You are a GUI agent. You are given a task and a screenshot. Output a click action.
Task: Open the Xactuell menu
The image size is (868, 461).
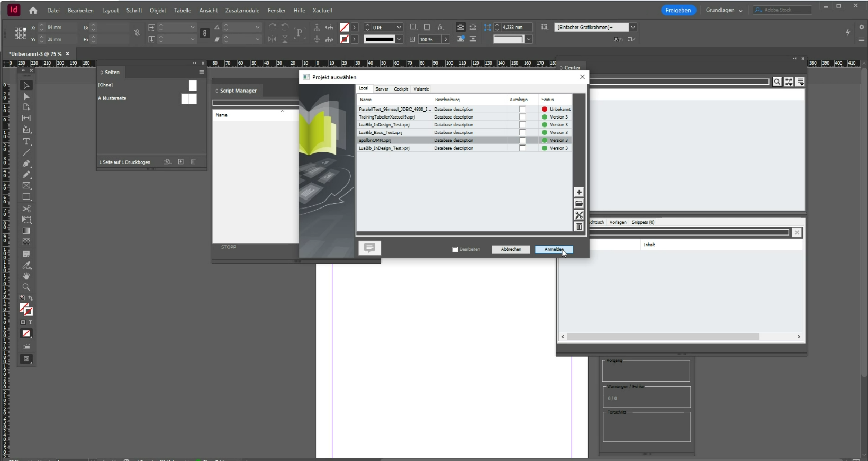click(x=322, y=10)
